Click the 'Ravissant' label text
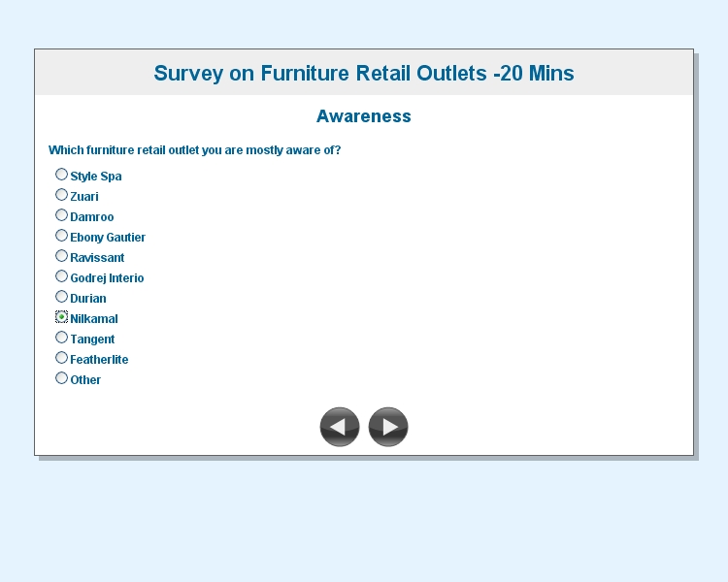The image size is (728, 582). pyautogui.click(x=97, y=258)
